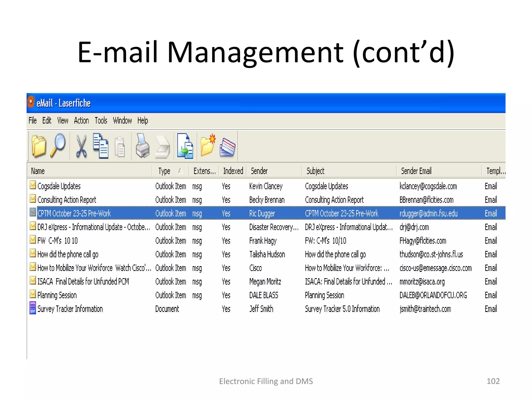Image resolution: width=532 pixels, height=399 pixels.
Task: Click the new folder icon
Action: 208,145
